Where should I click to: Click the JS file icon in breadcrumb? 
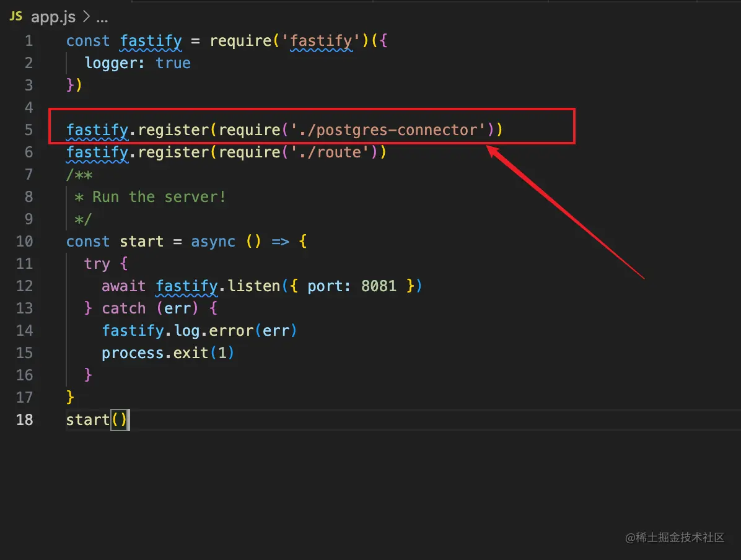[15, 17]
